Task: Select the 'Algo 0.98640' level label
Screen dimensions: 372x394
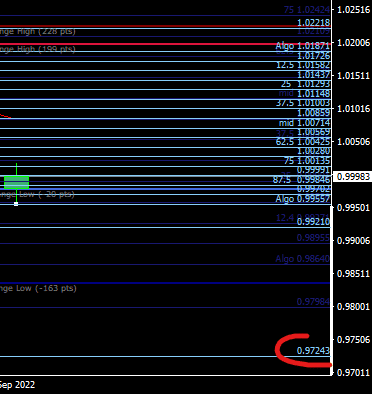Action: [303, 259]
